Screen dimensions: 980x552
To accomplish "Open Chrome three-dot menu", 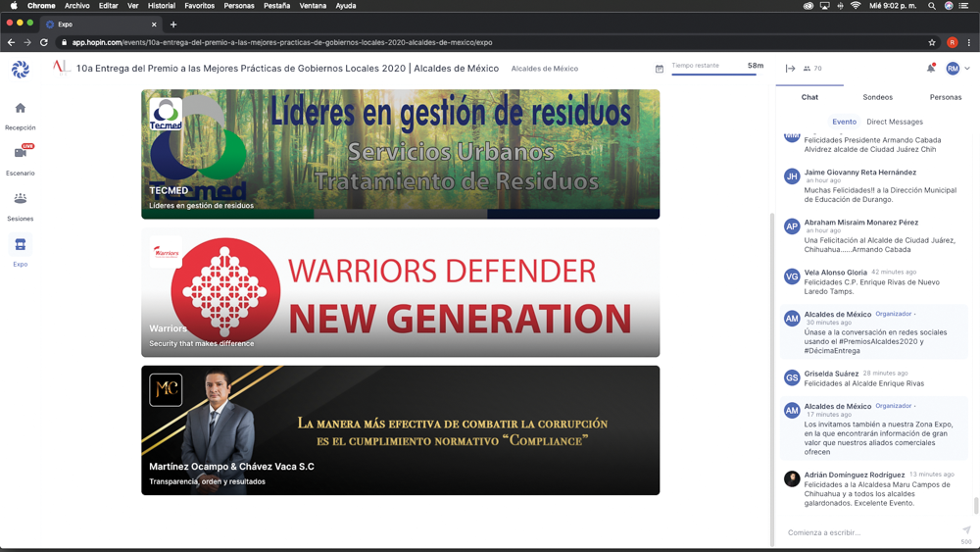I will point(969,42).
